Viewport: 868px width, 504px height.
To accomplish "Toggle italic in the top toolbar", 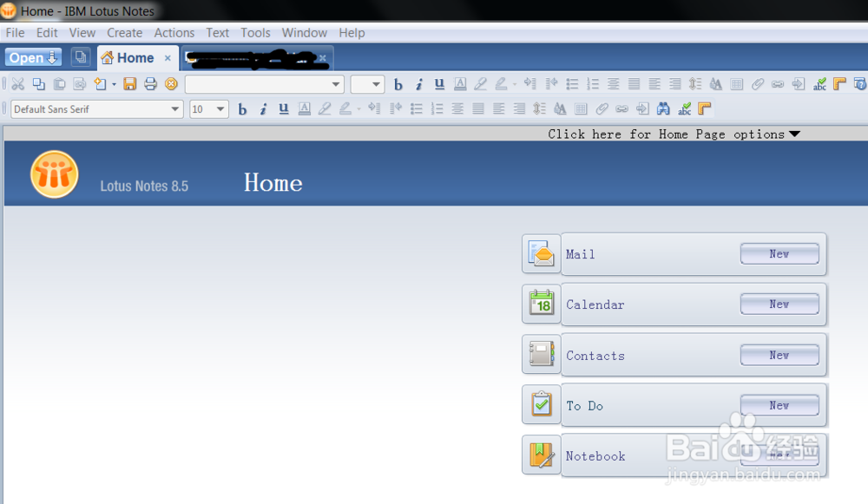I will [419, 84].
